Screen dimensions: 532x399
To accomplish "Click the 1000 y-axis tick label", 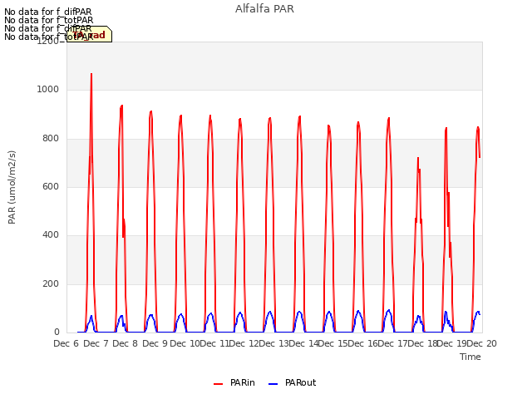I will pos(48,89).
